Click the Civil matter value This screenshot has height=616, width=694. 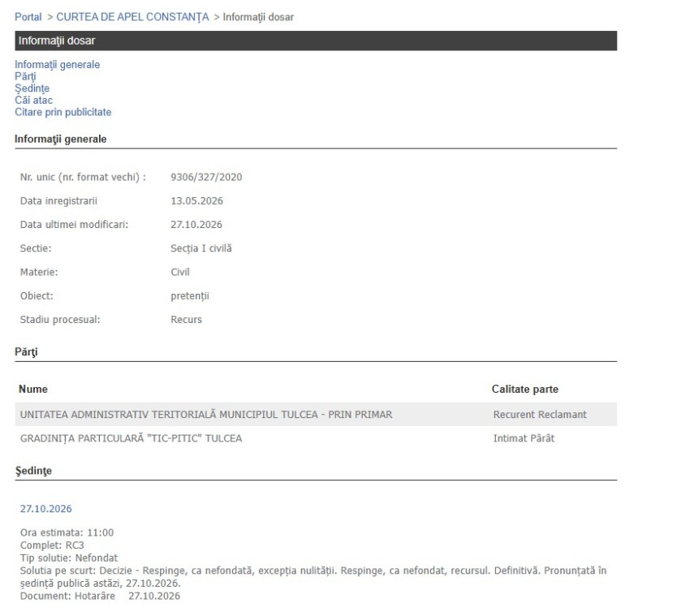180,272
